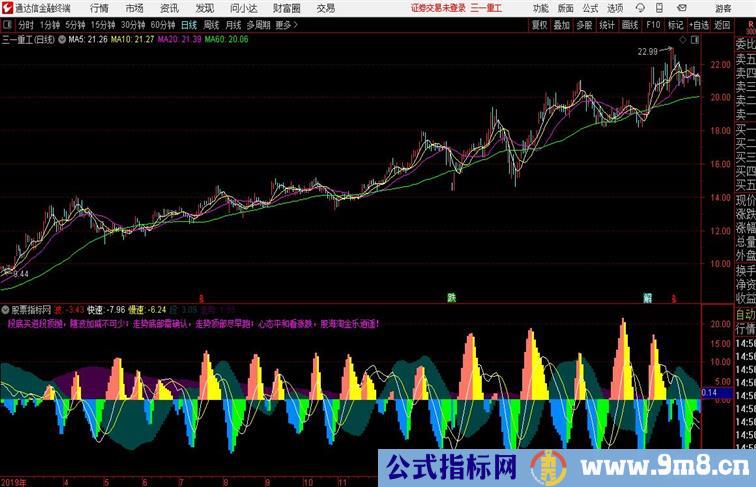Click the +自选 button

click(698, 25)
